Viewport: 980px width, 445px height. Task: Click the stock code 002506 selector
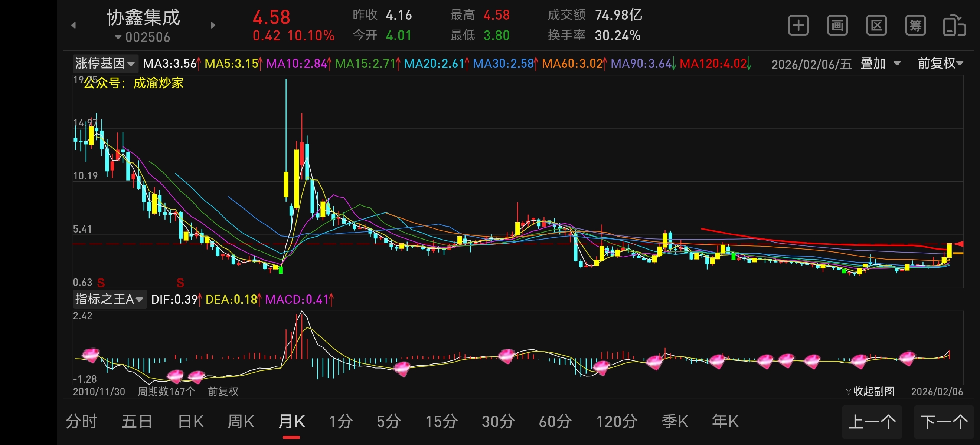[x=143, y=37]
